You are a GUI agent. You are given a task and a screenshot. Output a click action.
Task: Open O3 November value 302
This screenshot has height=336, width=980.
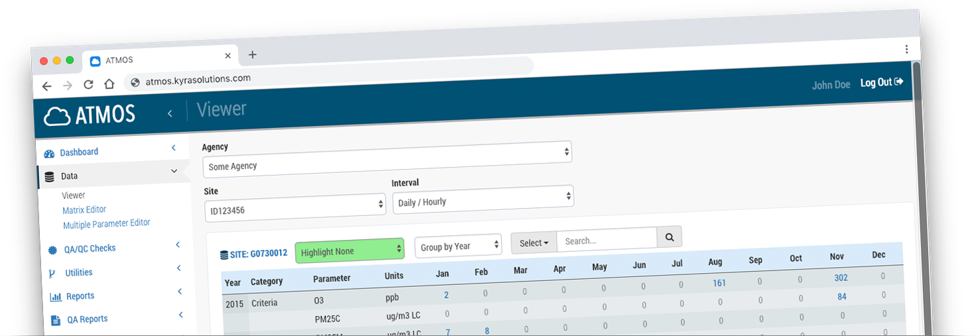point(841,278)
